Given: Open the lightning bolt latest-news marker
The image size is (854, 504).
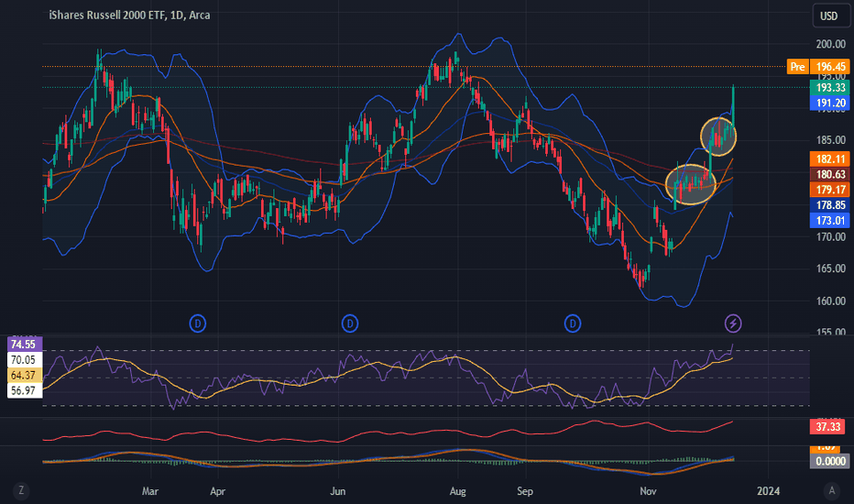Looking at the screenshot, I should (733, 323).
